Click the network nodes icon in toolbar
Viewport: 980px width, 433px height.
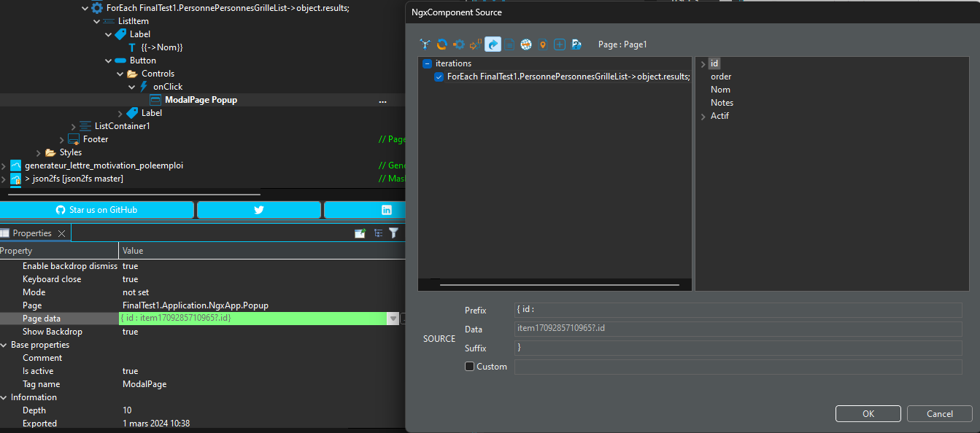coord(425,44)
